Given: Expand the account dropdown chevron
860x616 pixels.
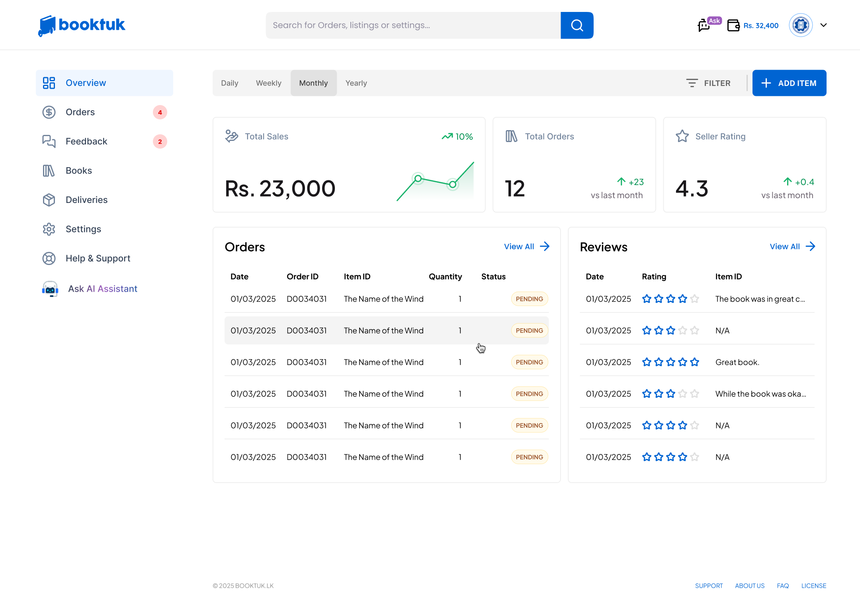Looking at the screenshot, I should coord(824,25).
